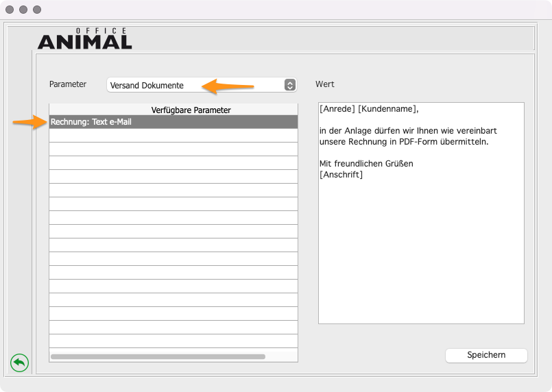Click the rightmost gray zoom window circle
Image resolution: width=552 pixels, height=392 pixels.
pyautogui.click(x=37, y=10)
